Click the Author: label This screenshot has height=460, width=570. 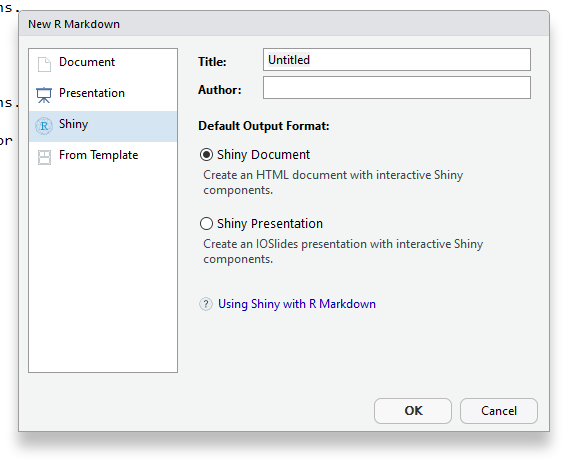(220, 89)
